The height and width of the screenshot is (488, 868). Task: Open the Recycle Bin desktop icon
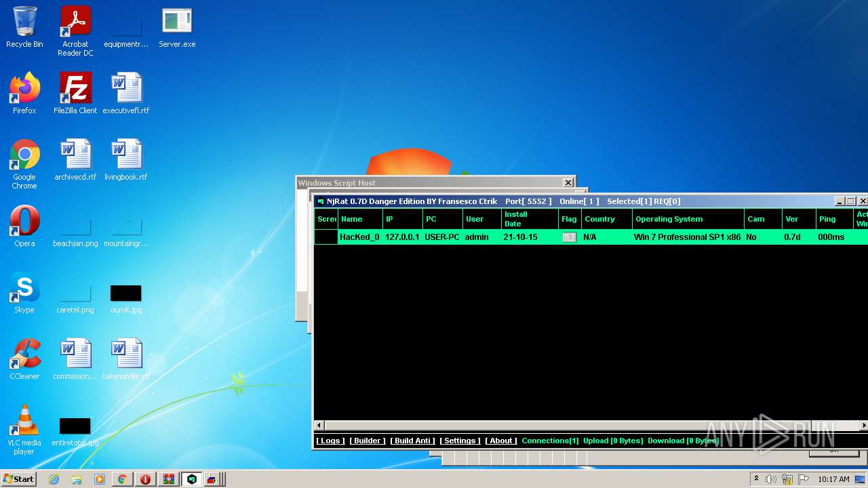pos(24,27)
